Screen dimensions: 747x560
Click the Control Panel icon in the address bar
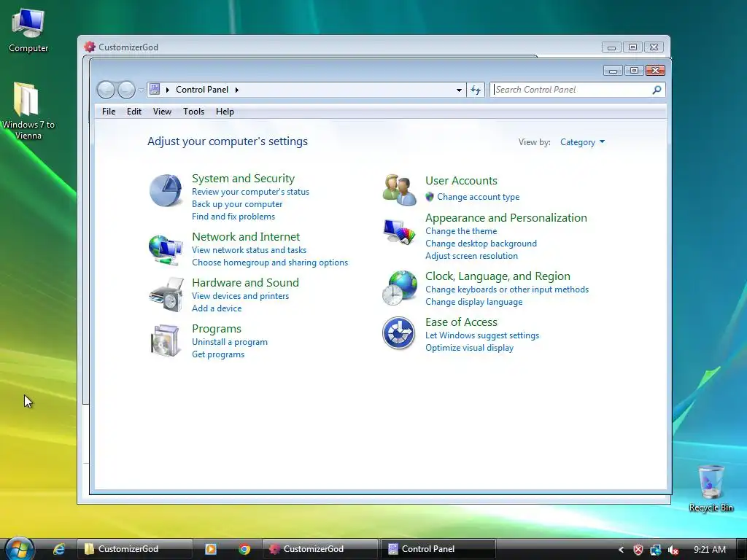(x=155, y=89)
